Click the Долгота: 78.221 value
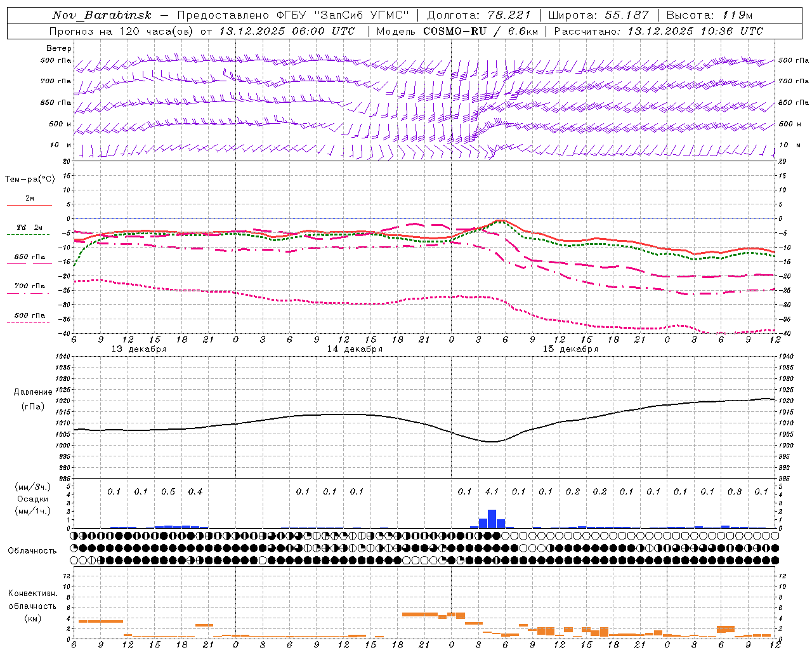The width and height of the screenshot is (812, 650). point(479,15)
